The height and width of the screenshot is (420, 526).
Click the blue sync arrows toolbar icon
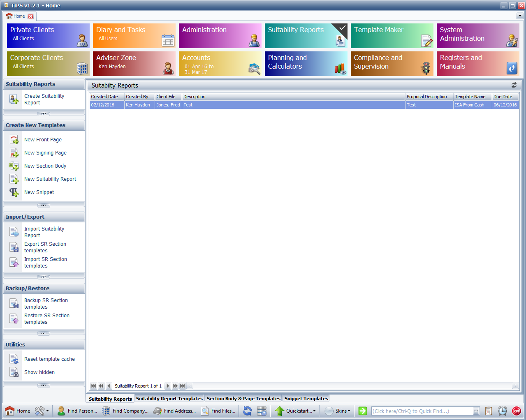[x=247, y=411]
